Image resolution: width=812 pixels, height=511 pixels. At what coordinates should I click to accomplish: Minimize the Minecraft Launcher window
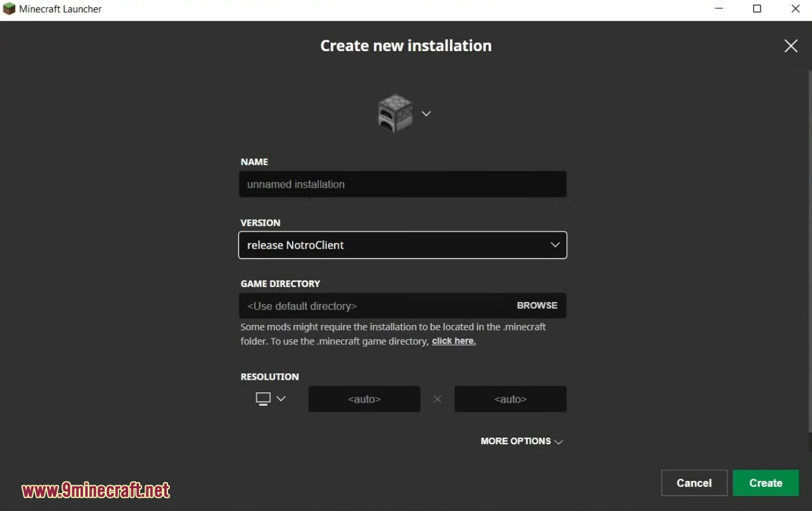point(719,9)
